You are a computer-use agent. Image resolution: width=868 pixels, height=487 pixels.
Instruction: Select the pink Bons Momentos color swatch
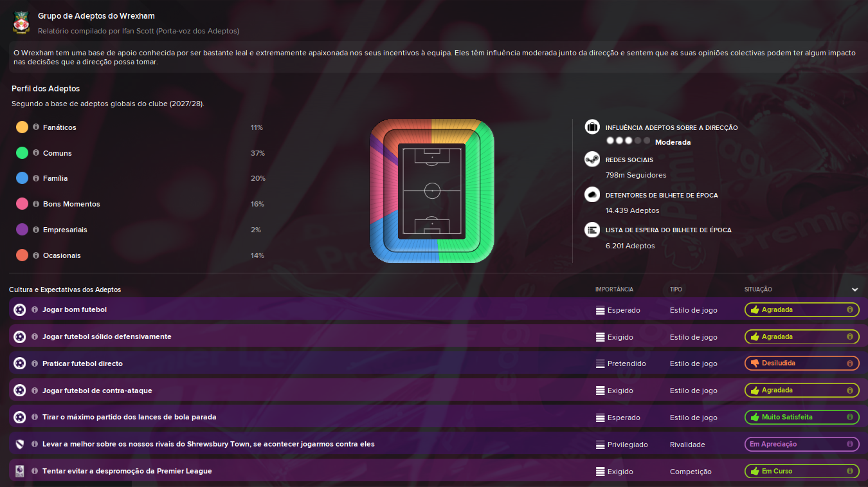click(22, 204)
